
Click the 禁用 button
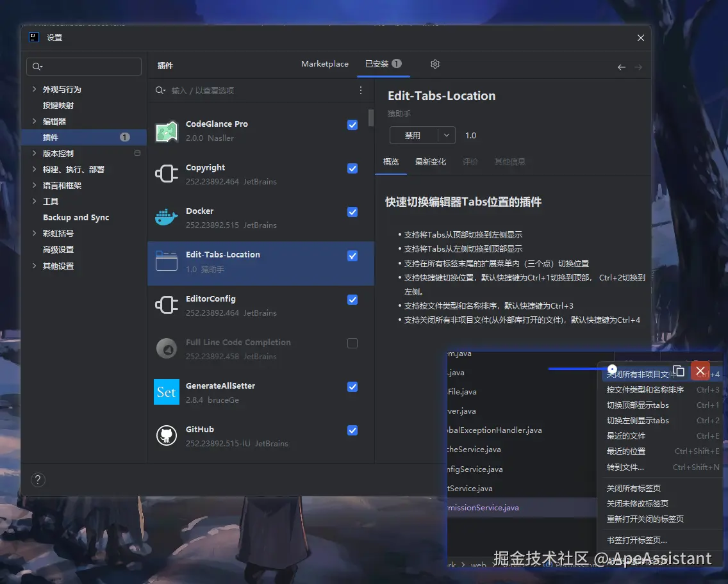tap(413, 136)
